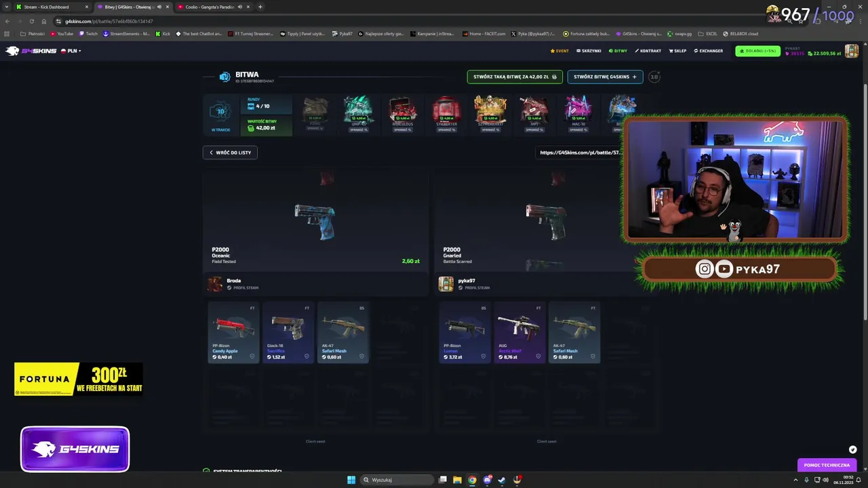Open the AUG Arctic Wolf skin card
868x488 pixels.
click(x=519, y=332)
